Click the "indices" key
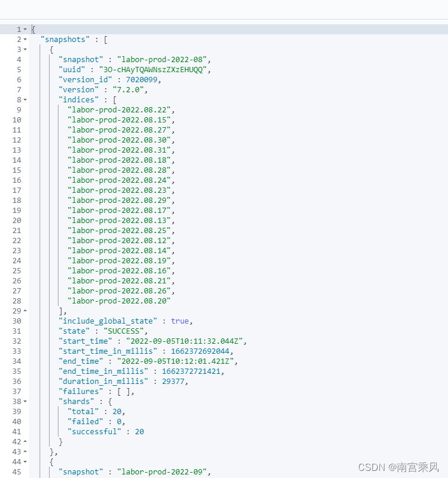This screenshot has height=478, width=448. coord(79,100)
